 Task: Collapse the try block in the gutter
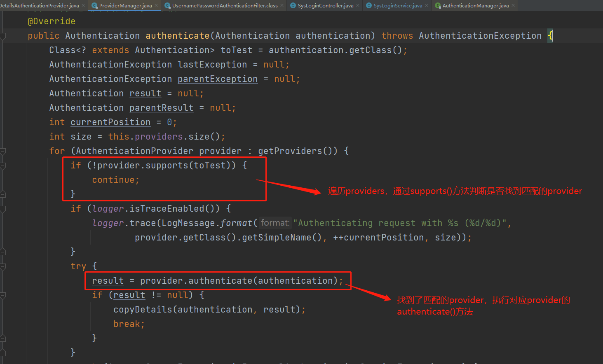click(x=3, y=267)
